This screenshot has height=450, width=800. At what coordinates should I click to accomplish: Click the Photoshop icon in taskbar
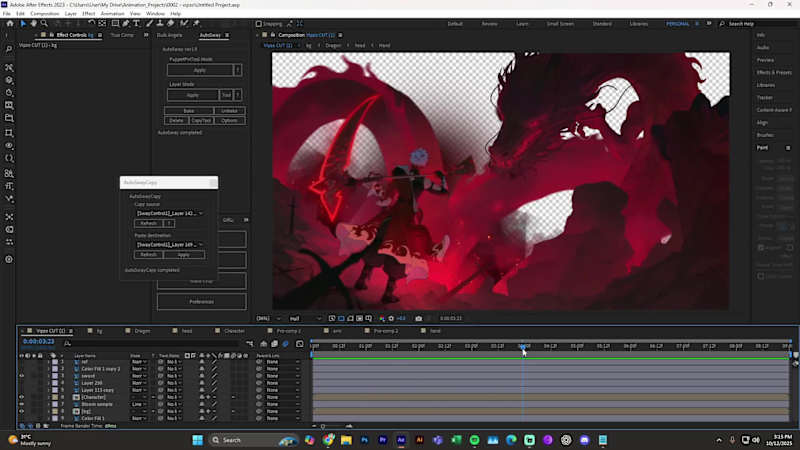tap(365, 440)
